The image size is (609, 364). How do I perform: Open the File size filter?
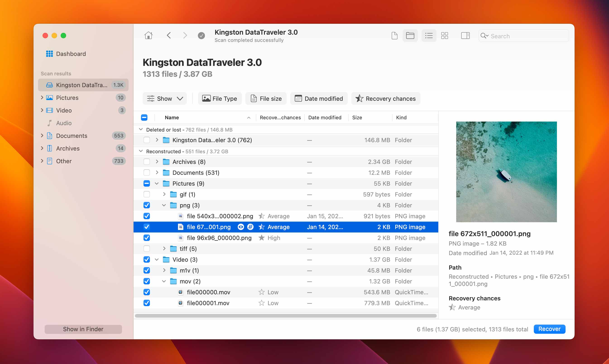(266, 99)
